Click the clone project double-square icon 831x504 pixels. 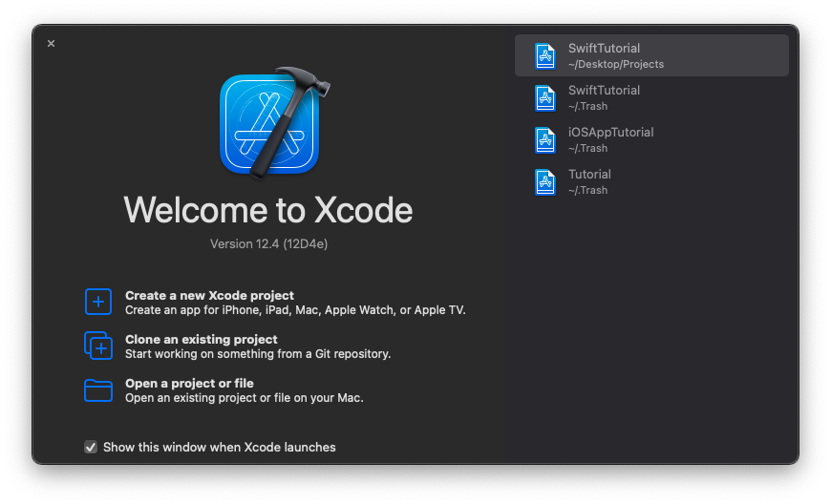(98, 346)
